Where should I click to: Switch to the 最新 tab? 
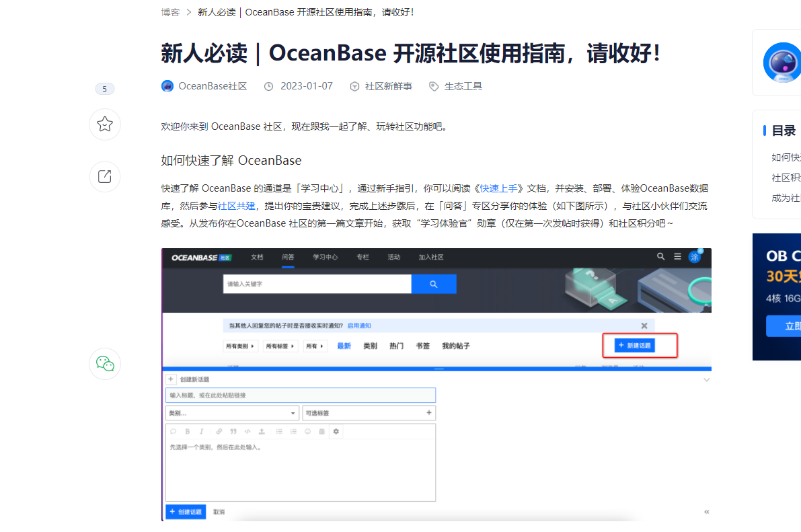pos(344,346)
